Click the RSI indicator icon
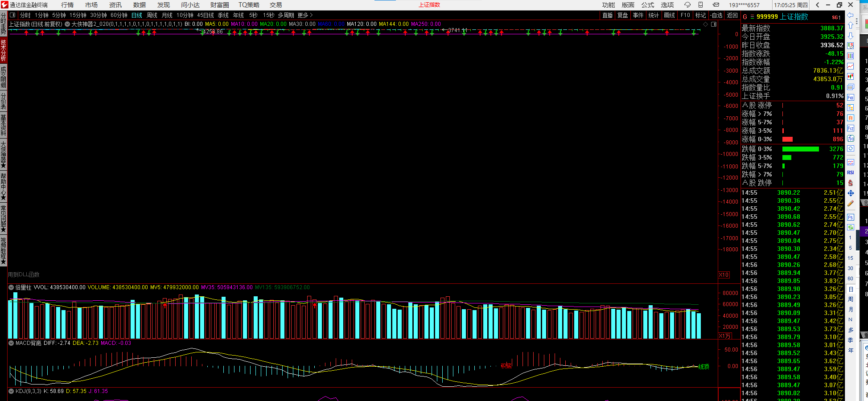This screenshot has height=401, width=868. (x=851, y=172)
